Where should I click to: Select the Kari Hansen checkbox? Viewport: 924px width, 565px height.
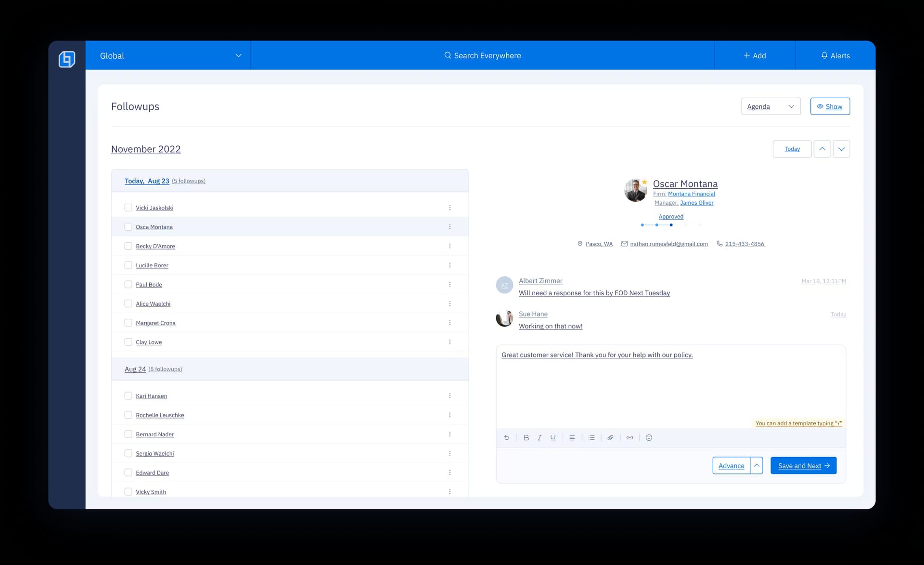[x=128, y=395]
